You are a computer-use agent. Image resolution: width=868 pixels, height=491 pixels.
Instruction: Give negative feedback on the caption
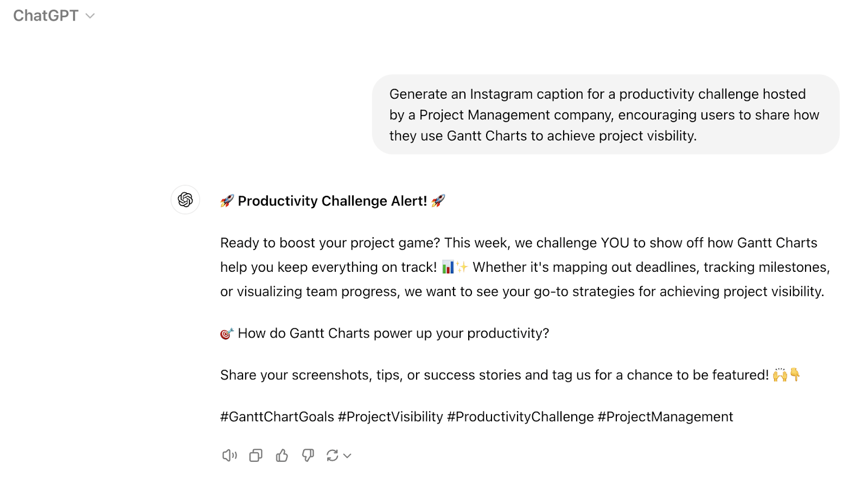[x=308, y=456]
